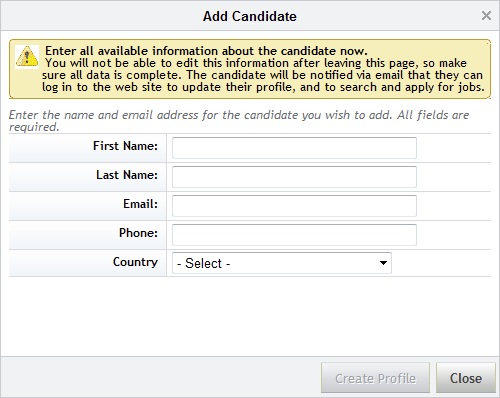Click the 'First Name:' label
Screen dimensions: 500x398
tap(125, 146)
